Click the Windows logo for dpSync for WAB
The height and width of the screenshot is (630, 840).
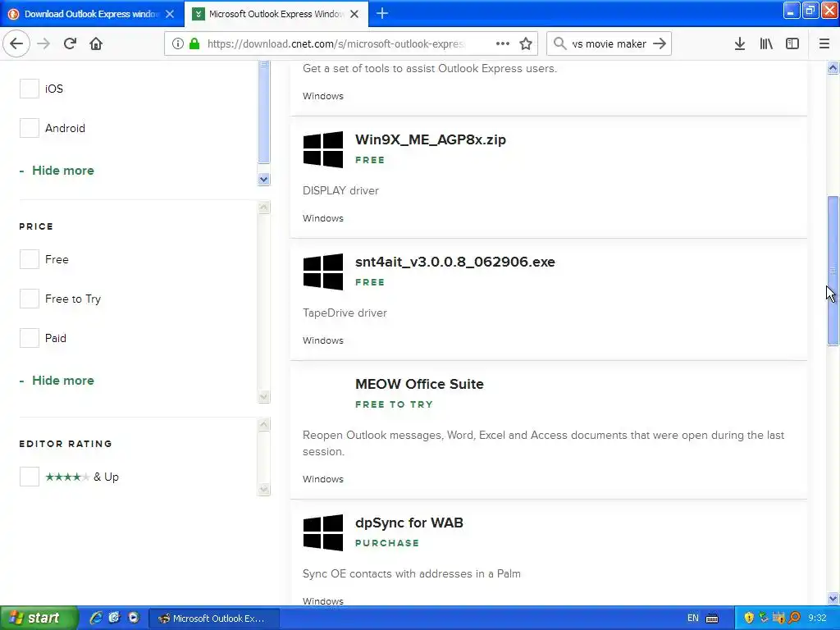point(323,532)
